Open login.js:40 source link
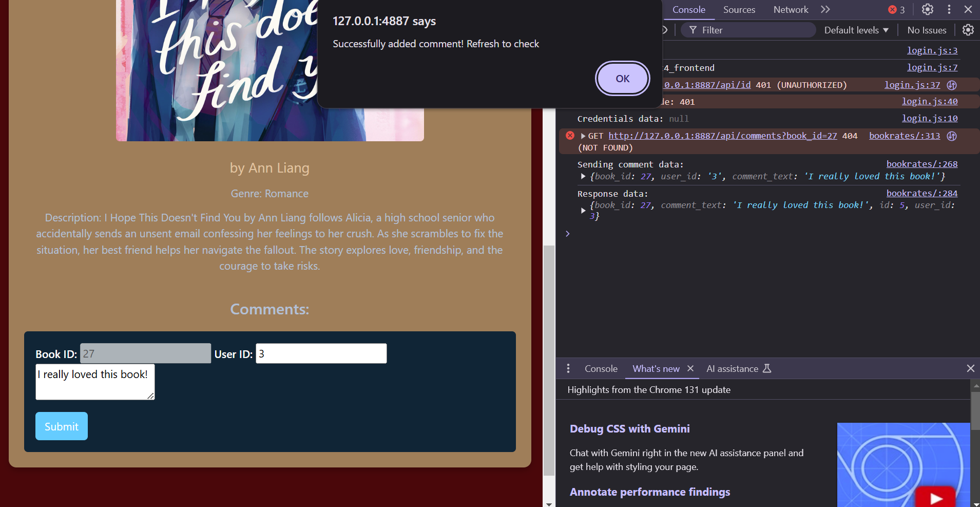 coord(929,102)
